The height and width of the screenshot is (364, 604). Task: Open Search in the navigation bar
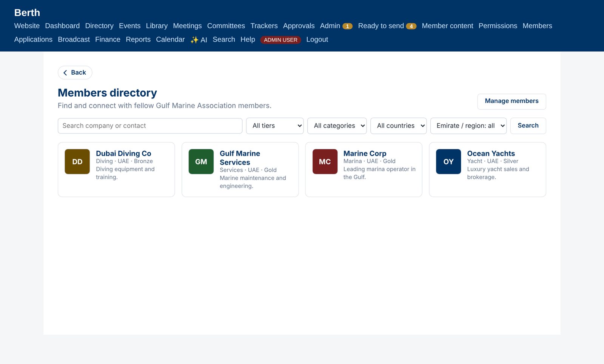click(x=223, y=39)
